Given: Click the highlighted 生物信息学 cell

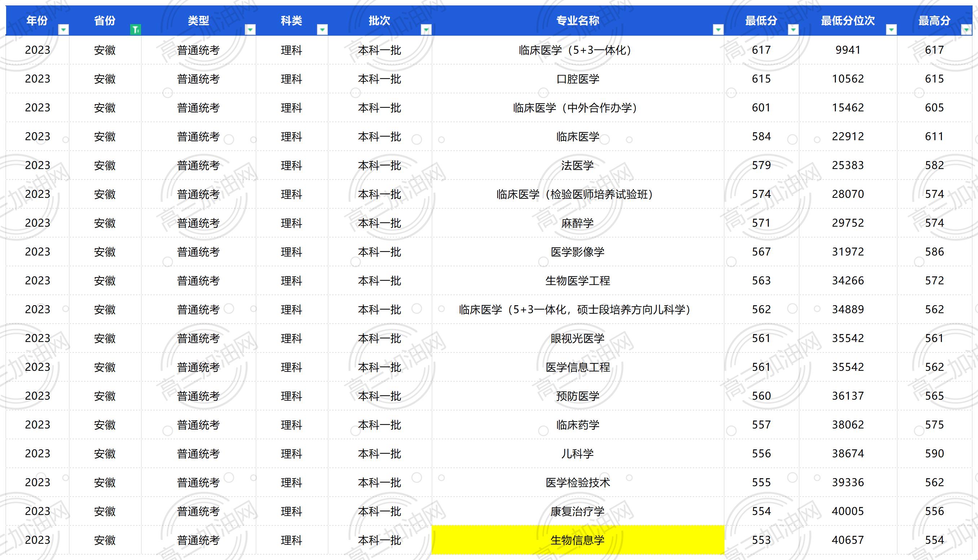Looking at the screenshot, I should pyautogui.click(x=578, y=540).
